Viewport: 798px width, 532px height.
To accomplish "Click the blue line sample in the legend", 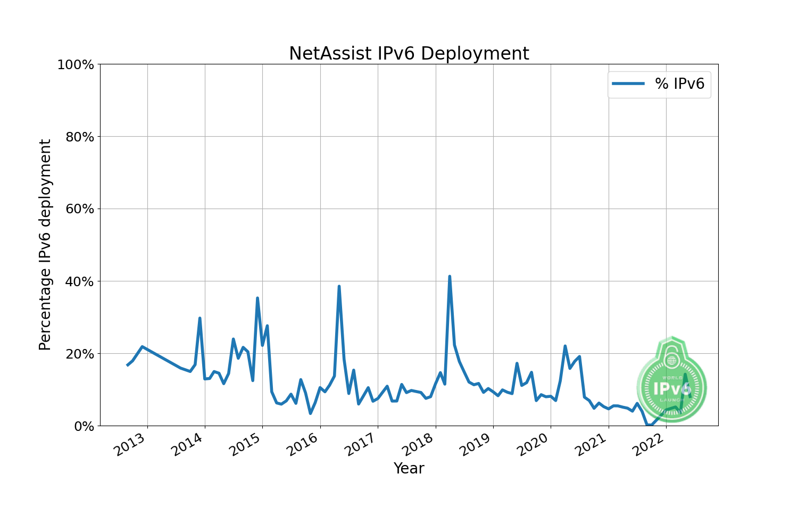I will (x=628, y=84).
